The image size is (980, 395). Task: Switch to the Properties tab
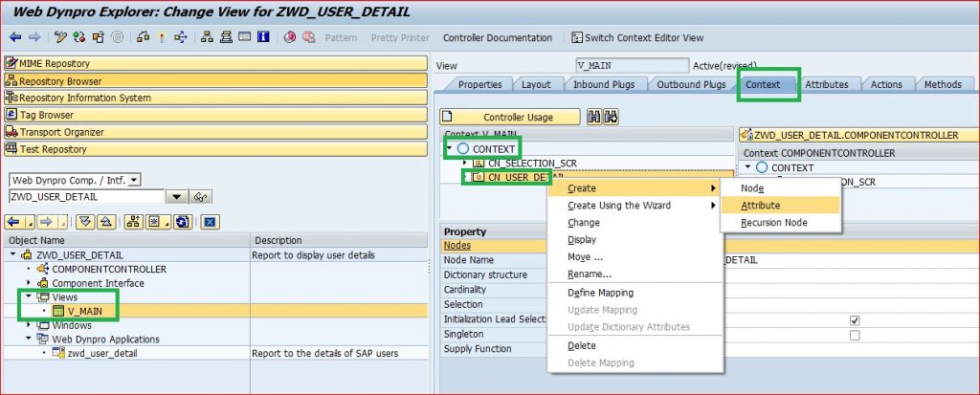pyautogui.click(x=480, y=84)
